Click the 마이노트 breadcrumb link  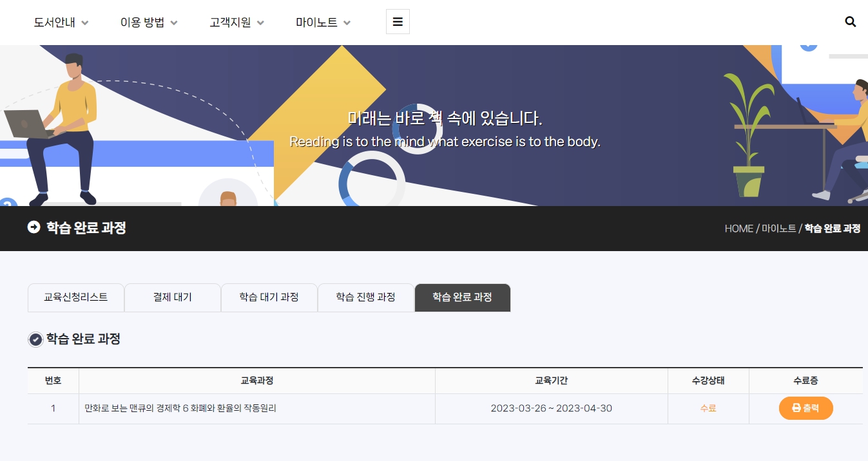tap(778, 229)
